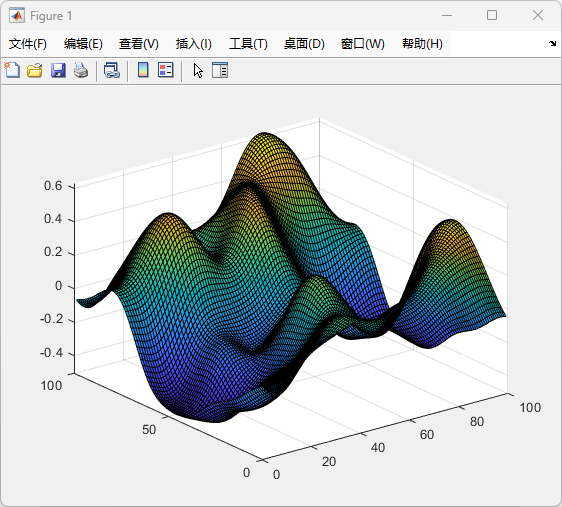Click the axis tick label 40
The height and width of the screenshot is (507, 562).
[378, 448]
